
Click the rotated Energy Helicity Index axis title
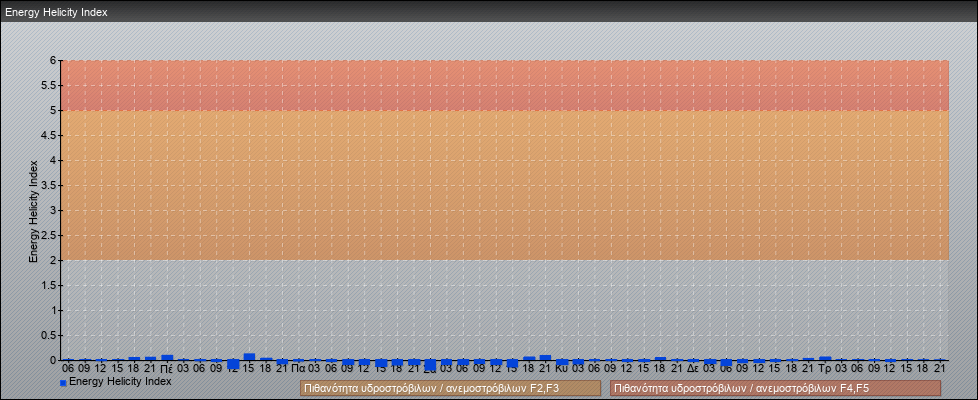(x=34, y=211)
